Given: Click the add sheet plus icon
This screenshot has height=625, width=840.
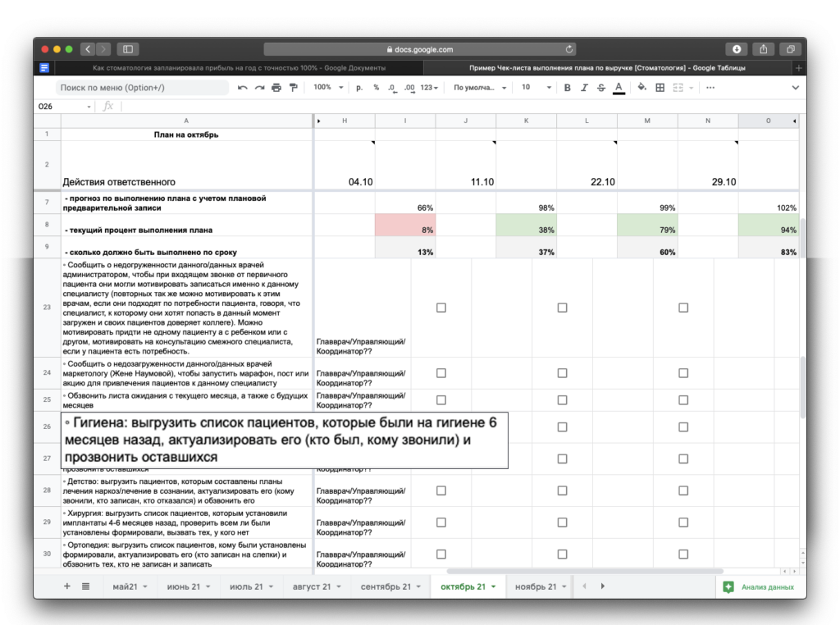Looking at the screenshot, I should [67, 586].
